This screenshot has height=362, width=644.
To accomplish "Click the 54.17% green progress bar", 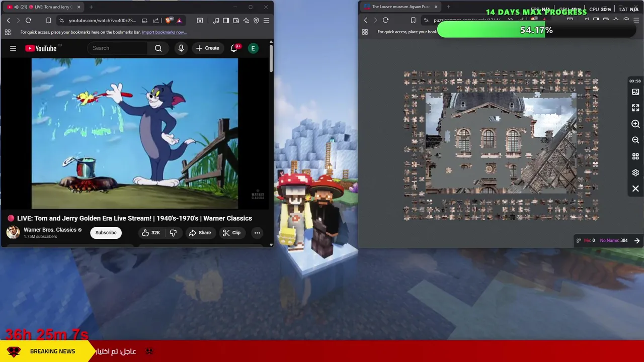I will 536,30.
